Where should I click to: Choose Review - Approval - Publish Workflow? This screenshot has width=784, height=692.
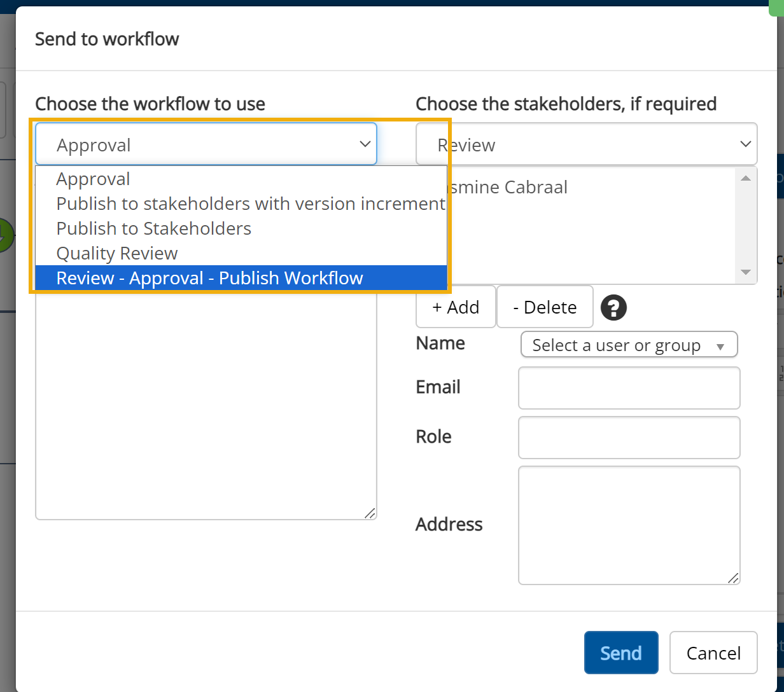(210, 279)
